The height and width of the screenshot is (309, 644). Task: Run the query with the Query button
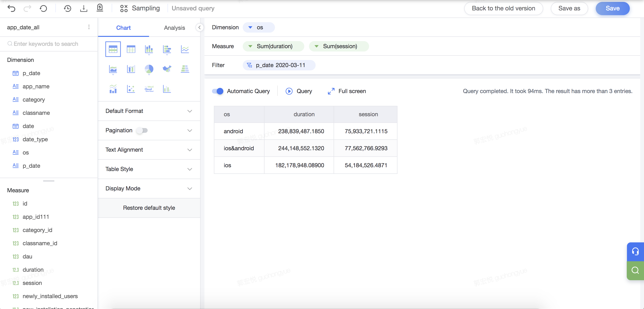299,91
